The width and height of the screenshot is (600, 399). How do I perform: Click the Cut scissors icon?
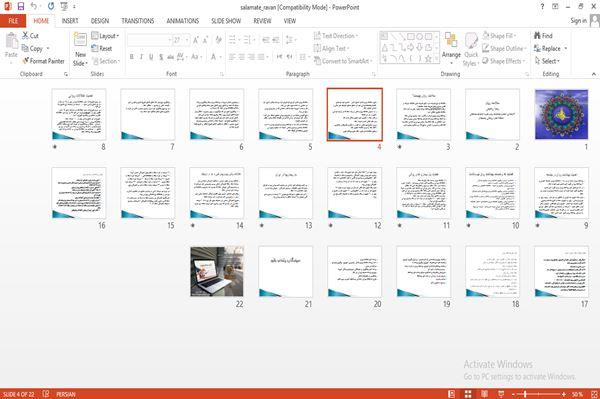coord(25,35)
